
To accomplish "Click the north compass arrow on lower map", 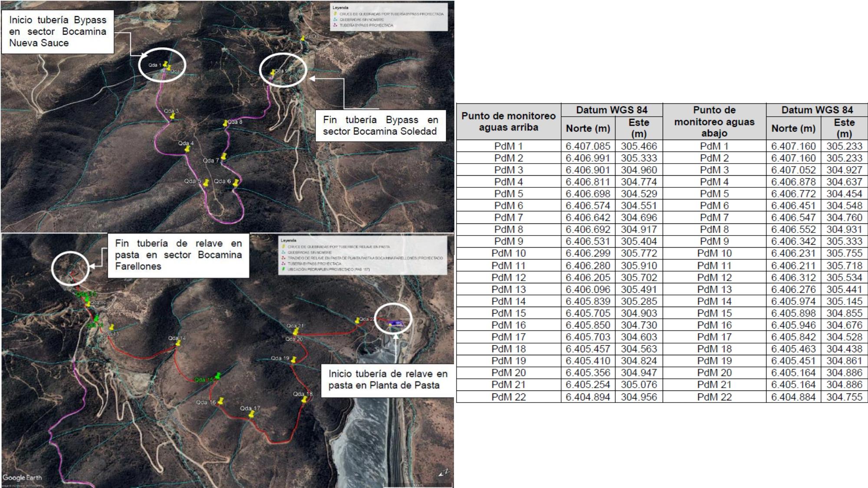I will click(x=444, y=473).
